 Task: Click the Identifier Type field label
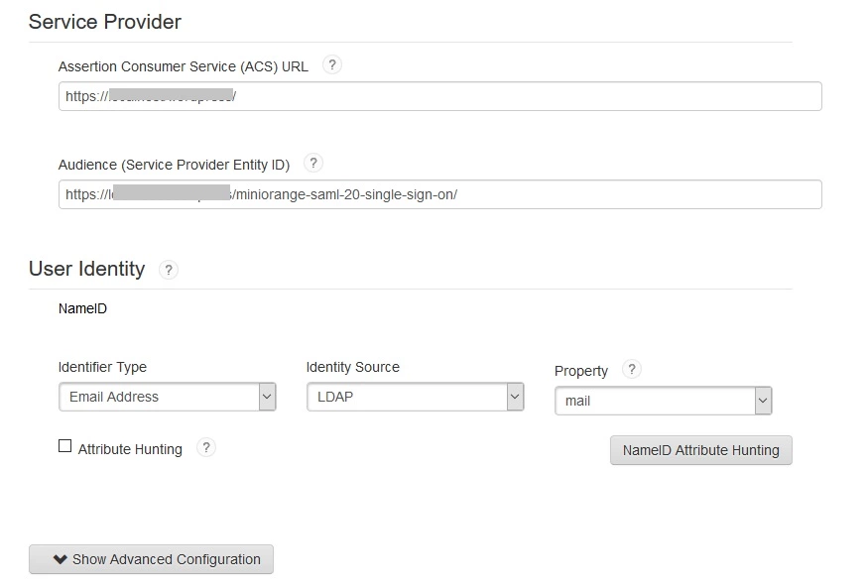(102, 367)
